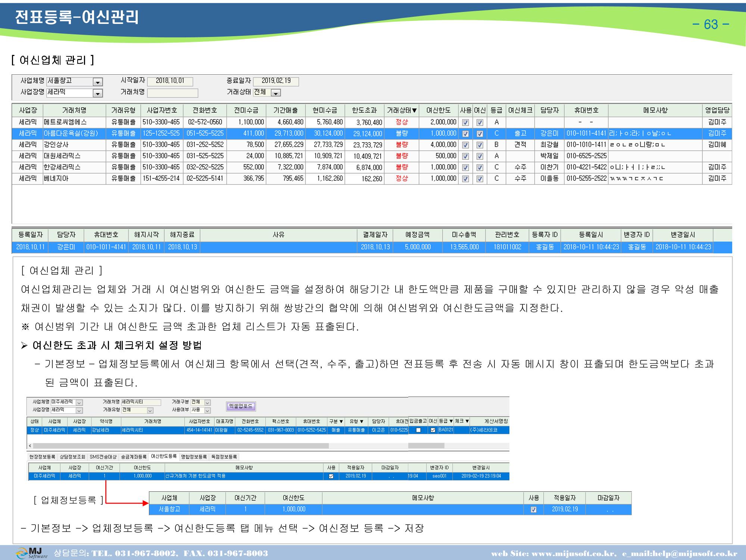746x560 pixels.
Task: Select the 베네지아 customer row
Action: pyautogui.click(x=372, y=178)
